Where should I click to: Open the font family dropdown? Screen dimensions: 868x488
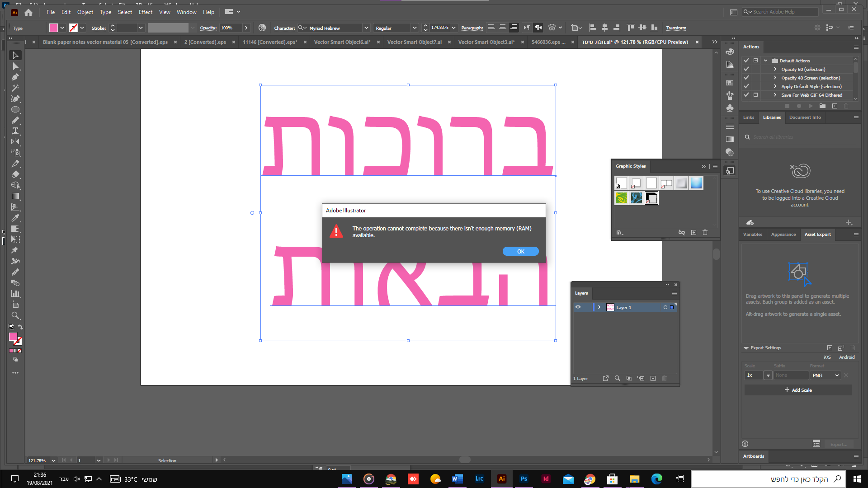[x=366, y=28]
